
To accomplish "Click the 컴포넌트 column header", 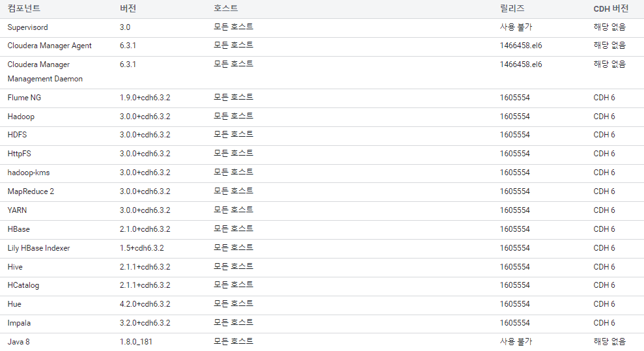I will 24,8.
